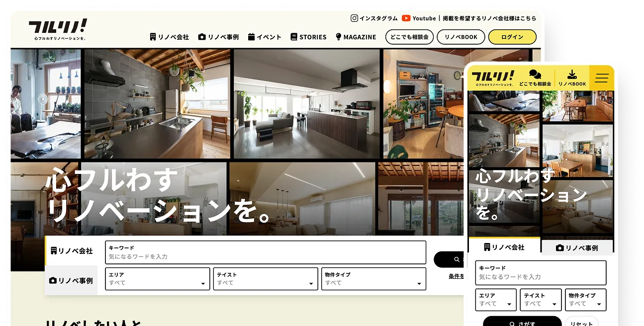Click the リノベBOOK pill button in desktop header
Image resolution: width=644 pixels, height=326 pixels.
coord(460,37)
